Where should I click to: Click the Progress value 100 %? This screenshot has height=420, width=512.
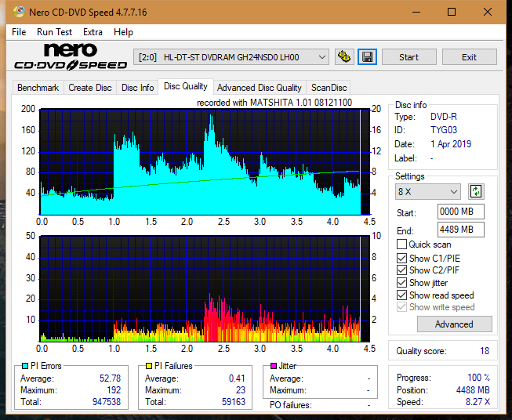(x=479, y=378)
